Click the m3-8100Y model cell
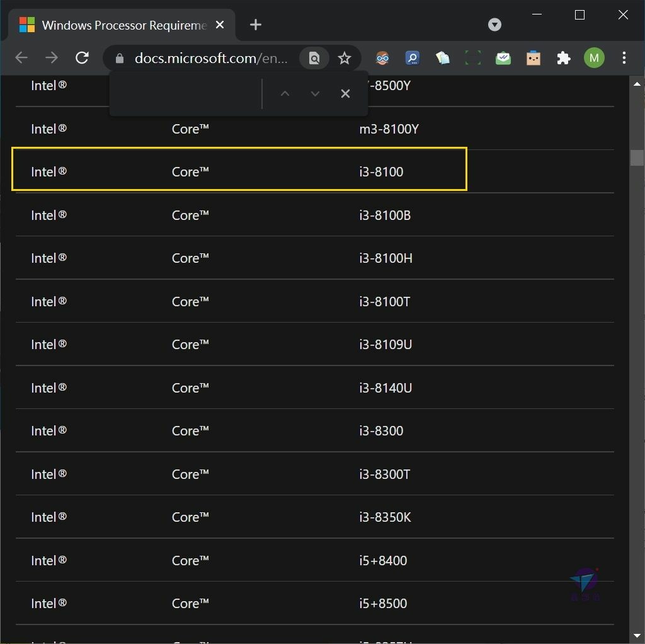Screen dimensions: 645x644 pyautogui.click(x=389, y=129)
